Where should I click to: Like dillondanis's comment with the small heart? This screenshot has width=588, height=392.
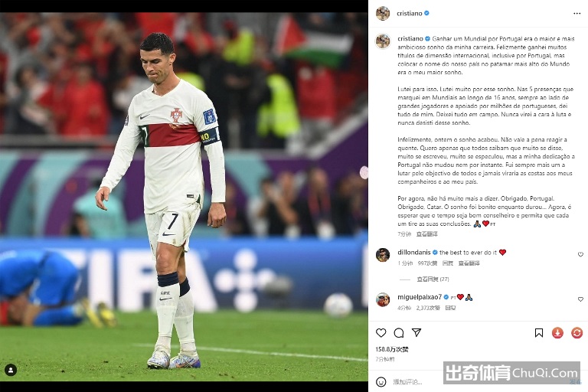click(x=580, y=254)
